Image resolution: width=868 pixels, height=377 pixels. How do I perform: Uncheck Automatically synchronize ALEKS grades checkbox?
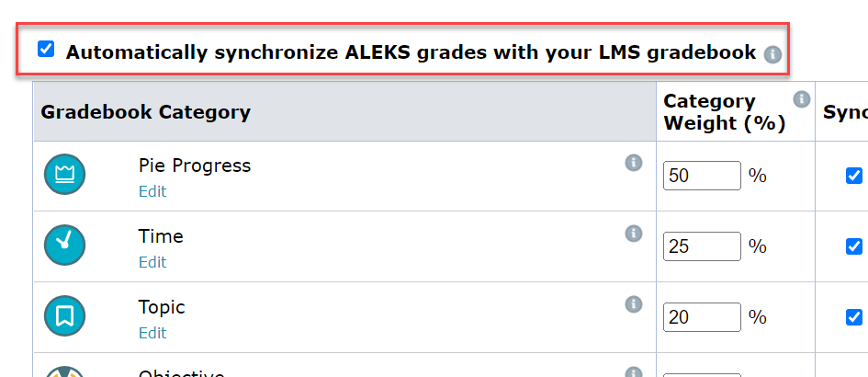(46, 49)
